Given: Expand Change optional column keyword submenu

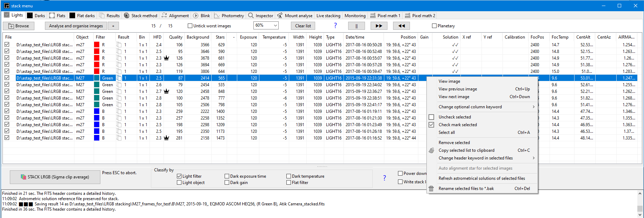Looking at the screenshot, I should coord(482,107).
